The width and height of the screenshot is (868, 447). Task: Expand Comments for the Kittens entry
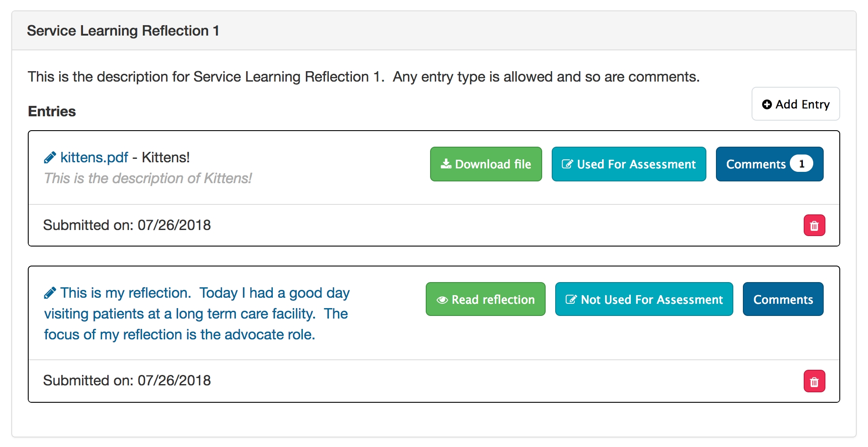tap(756, 164)
